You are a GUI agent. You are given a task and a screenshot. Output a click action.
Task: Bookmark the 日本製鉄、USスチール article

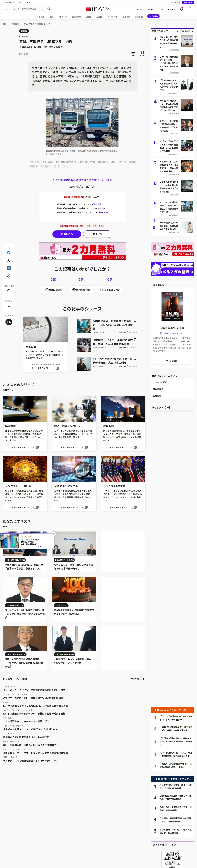coord(135,340)
